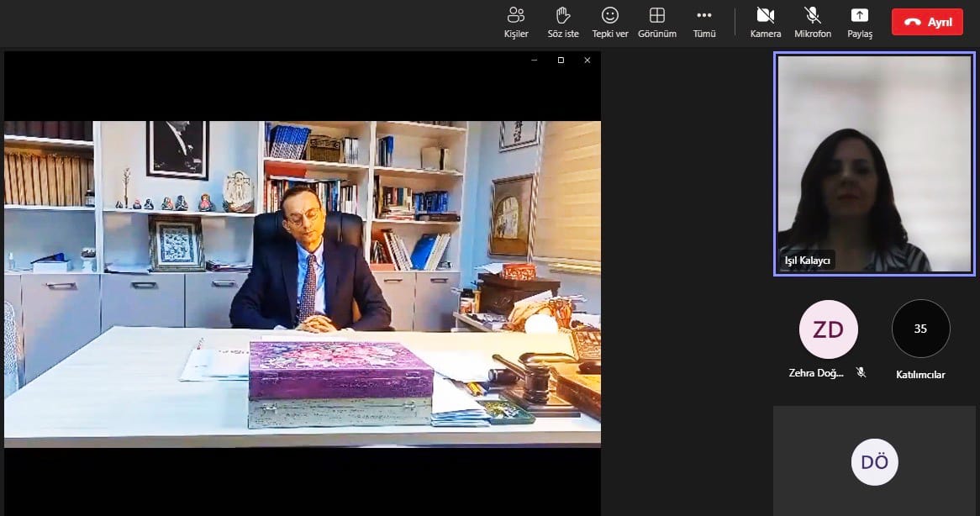The width and height of the screenshot is (980, 516).
Task: Toggle the Kamera on
Action: (765, 22)
